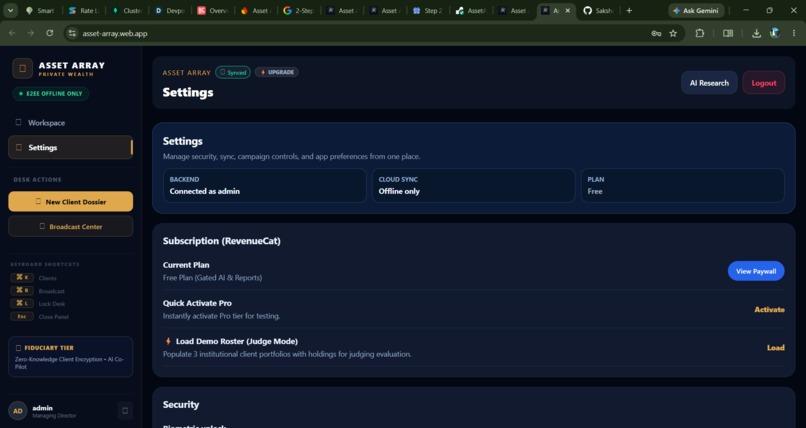Select Settings in the sidebar
Viewport: 806px width, 428px height.
point(70,147)
